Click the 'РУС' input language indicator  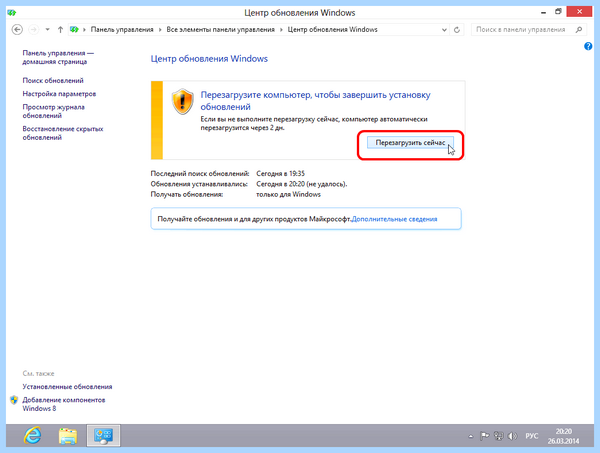532,436
